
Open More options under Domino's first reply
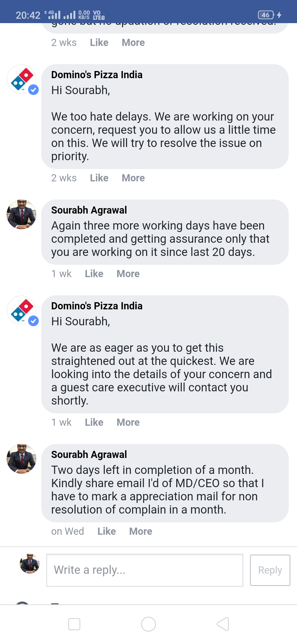pos(133,178)
